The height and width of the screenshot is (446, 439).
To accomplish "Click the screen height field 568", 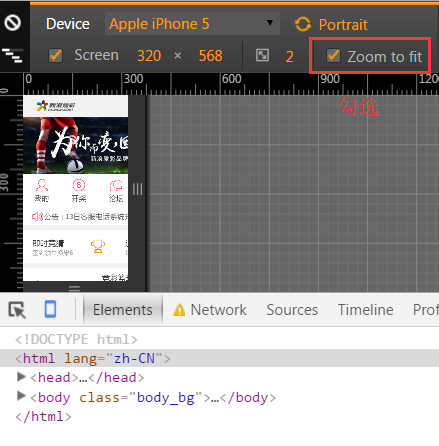I will pos(210,56).
